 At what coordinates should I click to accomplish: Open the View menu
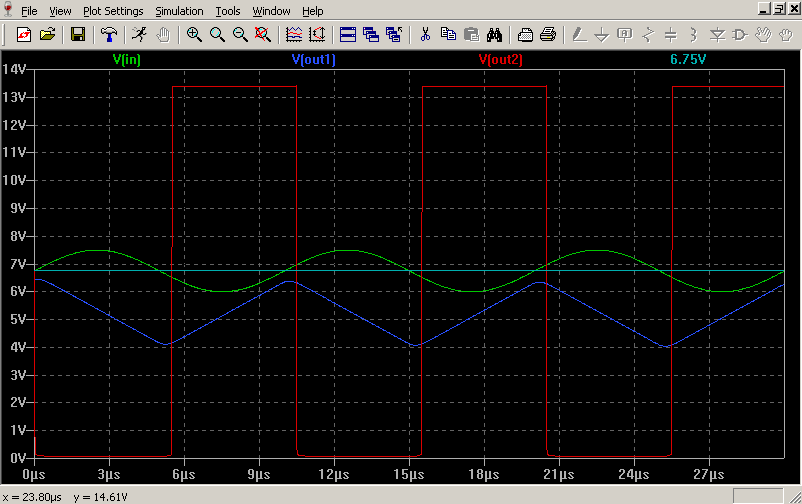(x=60, y=11)
